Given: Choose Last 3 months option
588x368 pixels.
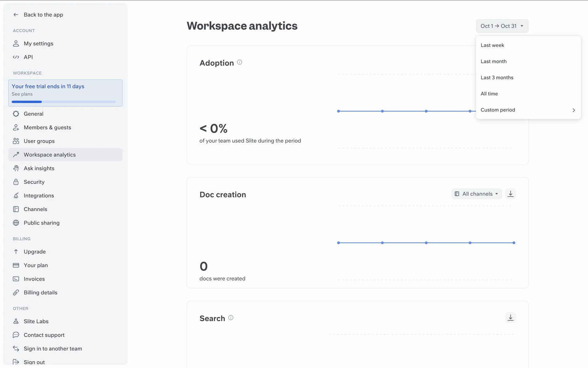Looking at the screenshot, I should pos(497,78).
